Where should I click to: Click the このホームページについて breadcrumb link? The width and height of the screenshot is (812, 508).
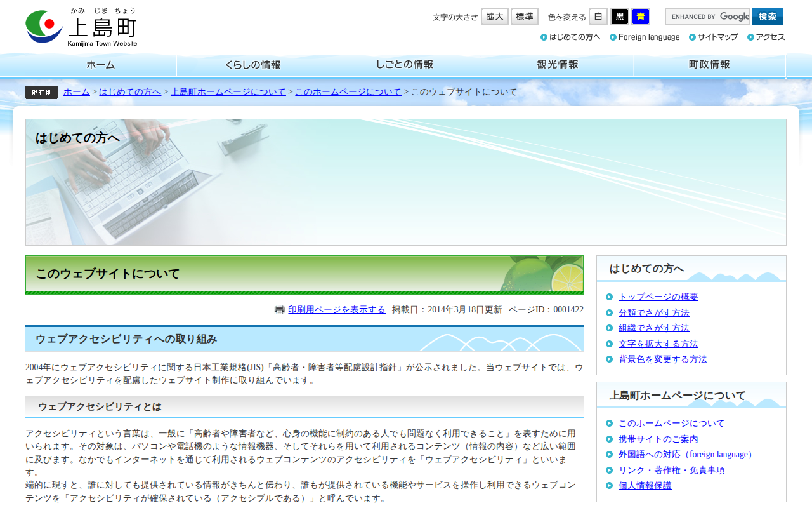[x=348, y=92]
